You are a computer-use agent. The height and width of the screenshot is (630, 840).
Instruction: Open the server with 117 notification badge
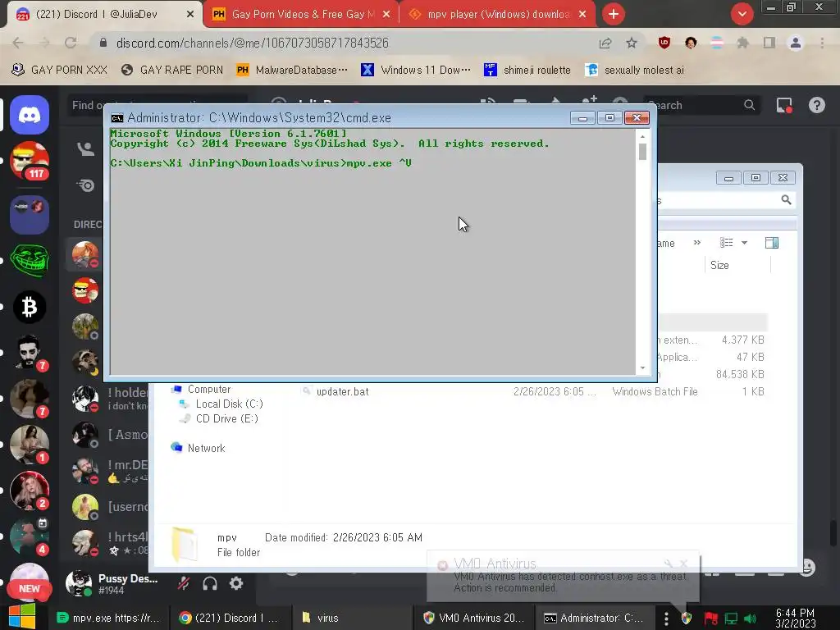30,160
